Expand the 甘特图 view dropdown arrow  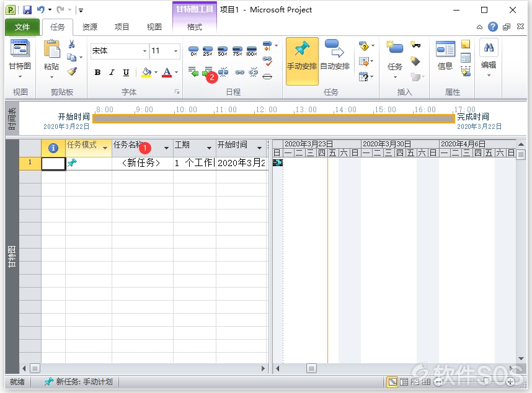(20, 77)
